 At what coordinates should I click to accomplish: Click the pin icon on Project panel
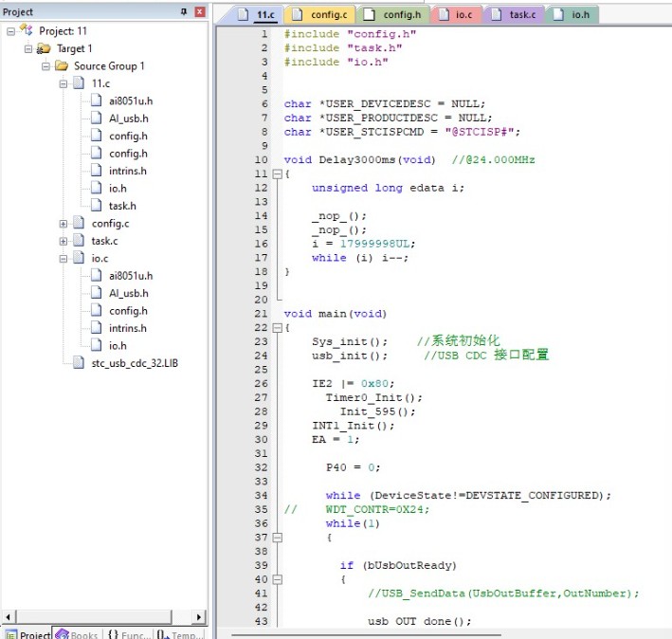184,11
